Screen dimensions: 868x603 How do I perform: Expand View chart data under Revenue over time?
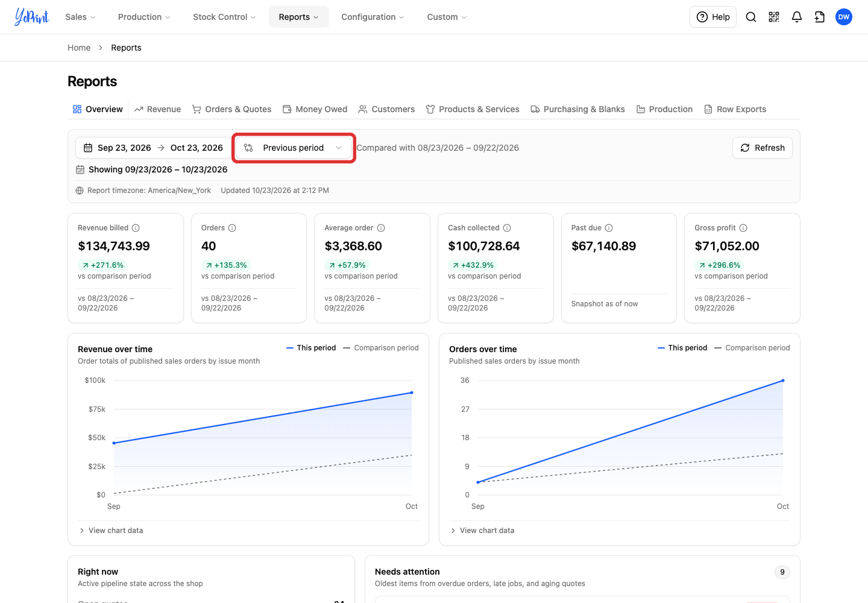pyautogui.click(x=111, y=531)
